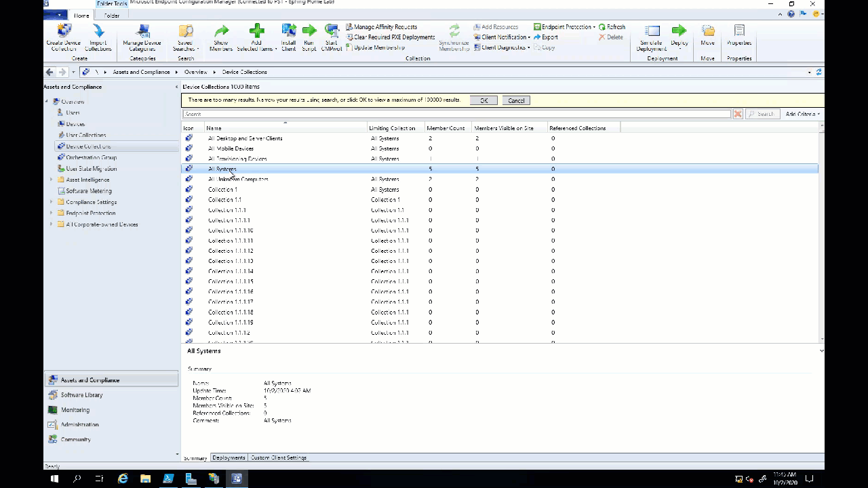Image resolution: width=868 pixels, height=488 pixels.
Task: Select the All Mobile Devices collection
Action: click(499, 148)
